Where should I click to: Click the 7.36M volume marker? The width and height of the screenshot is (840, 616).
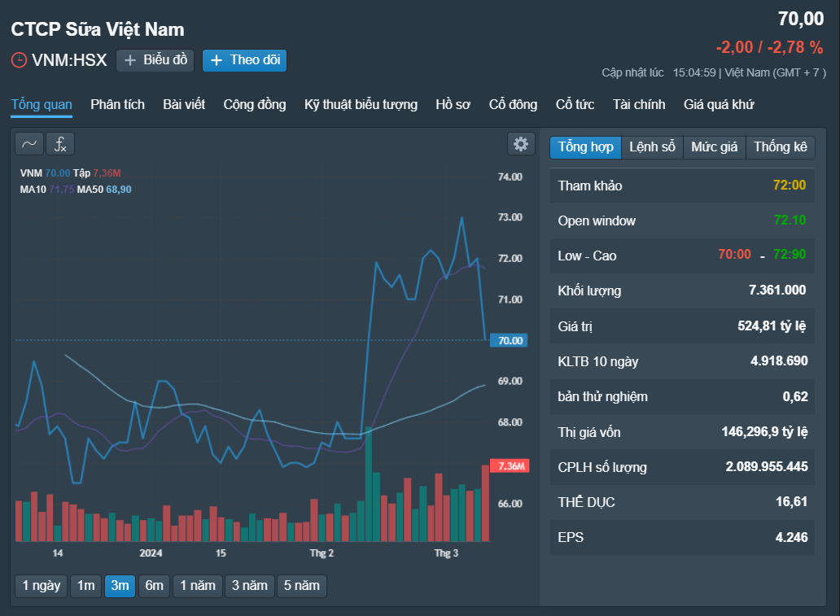(x=510, y=466)
